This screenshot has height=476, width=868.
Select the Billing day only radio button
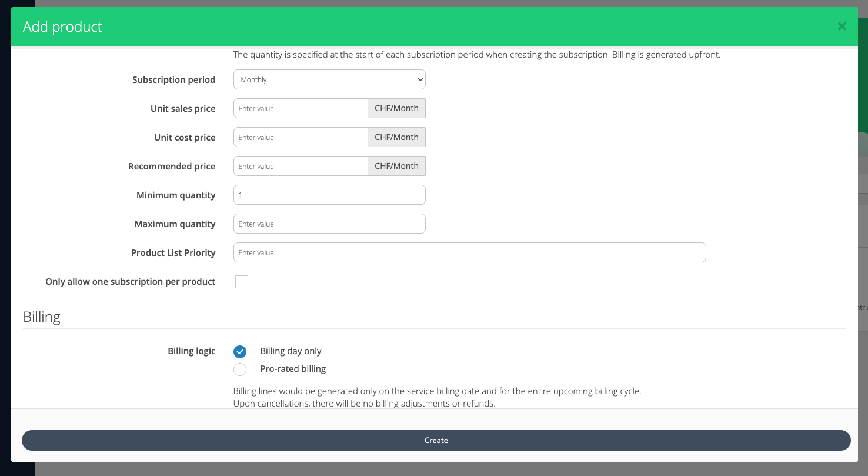pyautogui.click(x=240, y=351)
